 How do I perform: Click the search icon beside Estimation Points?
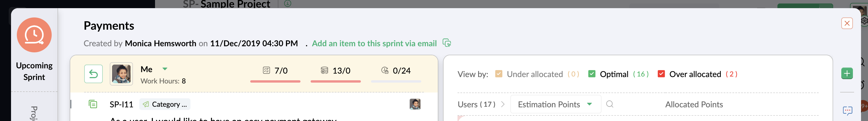point(610,104)
